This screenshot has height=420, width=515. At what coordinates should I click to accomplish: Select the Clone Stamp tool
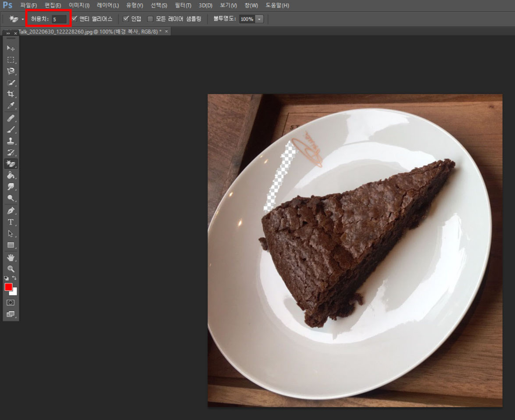(x=11, y=141)
